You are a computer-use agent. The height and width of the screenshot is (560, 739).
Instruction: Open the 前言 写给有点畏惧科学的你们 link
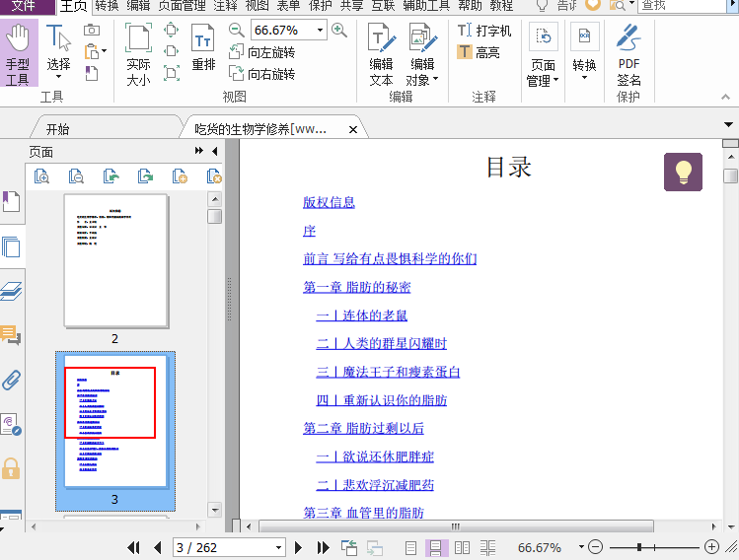click(390, 258)
